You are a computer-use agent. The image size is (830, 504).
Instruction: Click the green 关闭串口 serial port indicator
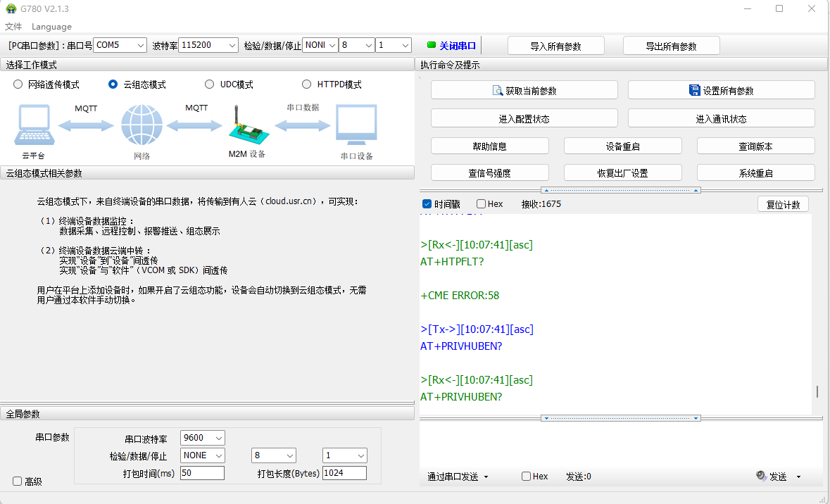point(451,46)
